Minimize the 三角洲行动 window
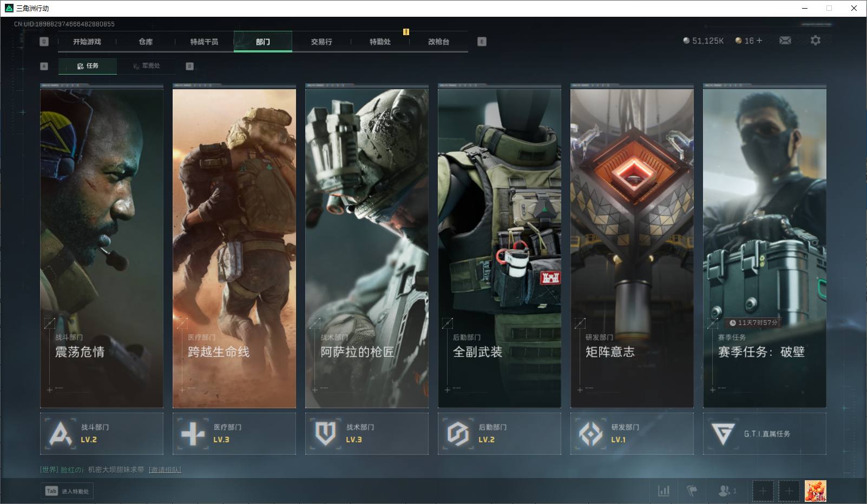Screen dimensions: 867x504 click(805, 8)
